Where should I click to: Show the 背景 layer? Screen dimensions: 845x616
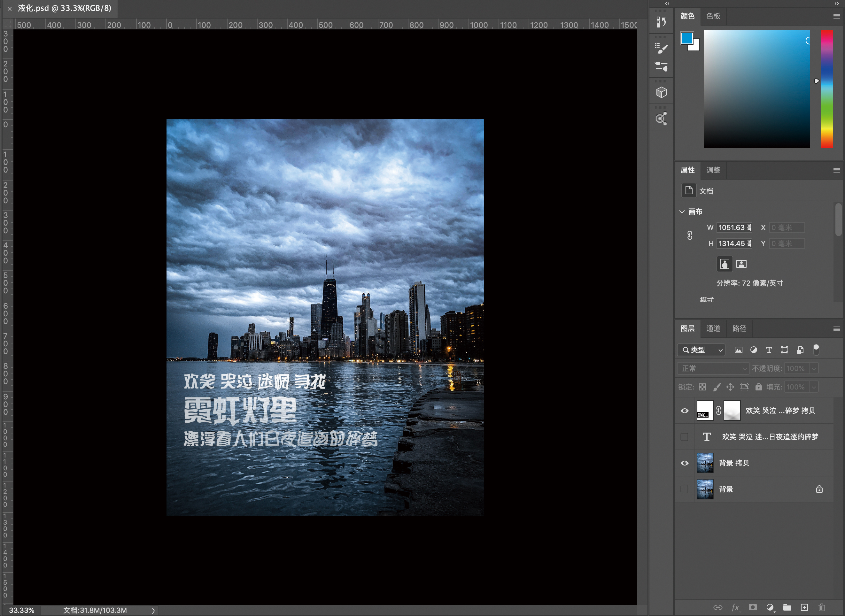click(x=684, y=489)
